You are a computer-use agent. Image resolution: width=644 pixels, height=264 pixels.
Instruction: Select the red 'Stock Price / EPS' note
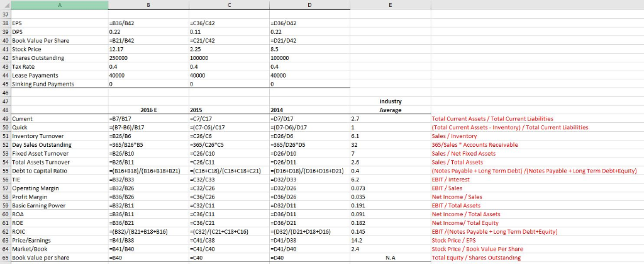click(x=454, y=240)
